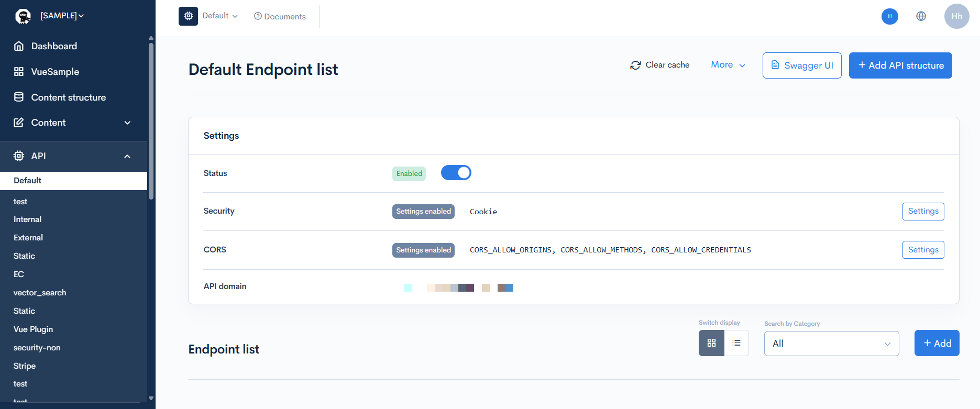The image size is (980, 409).
Task: Expand the Content sidebar submenu
Action: pyautogui.click(x=127, y=123)
